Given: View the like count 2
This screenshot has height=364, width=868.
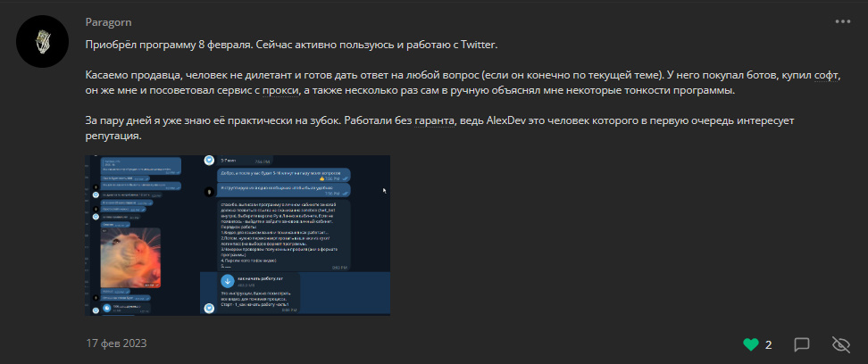Looking at the screenshot, I should tap(768, 345).
